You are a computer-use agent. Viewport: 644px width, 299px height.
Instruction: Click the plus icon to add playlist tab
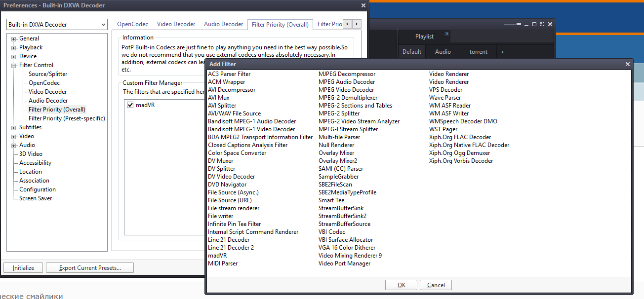pyautogui.click(x=502, y=52)
